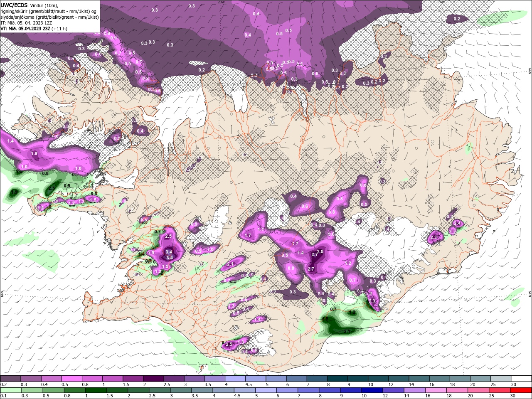Screen dimensions: 532x399
Task: Pick the dark teal 8 swatch, upper legend row
Action: point(337,379)
